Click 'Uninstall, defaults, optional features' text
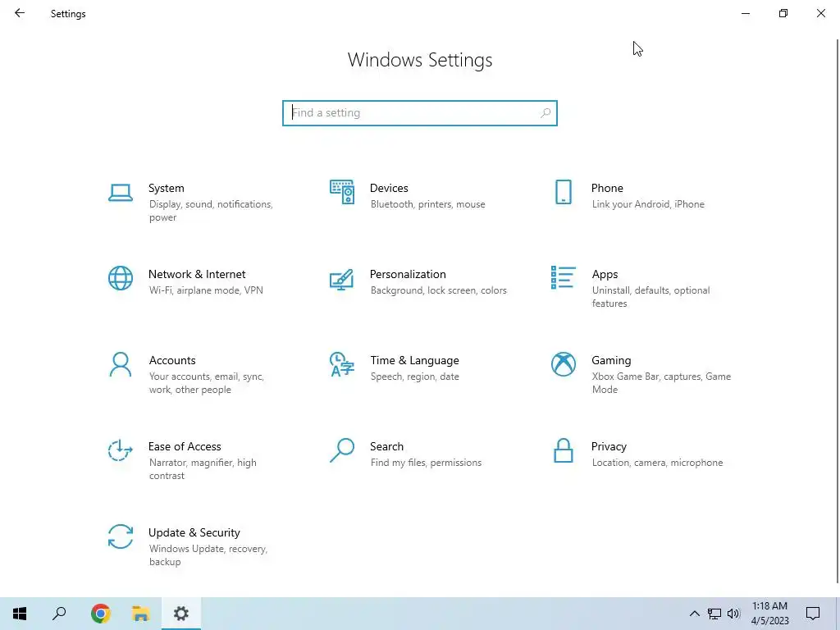 coord(651,297)
